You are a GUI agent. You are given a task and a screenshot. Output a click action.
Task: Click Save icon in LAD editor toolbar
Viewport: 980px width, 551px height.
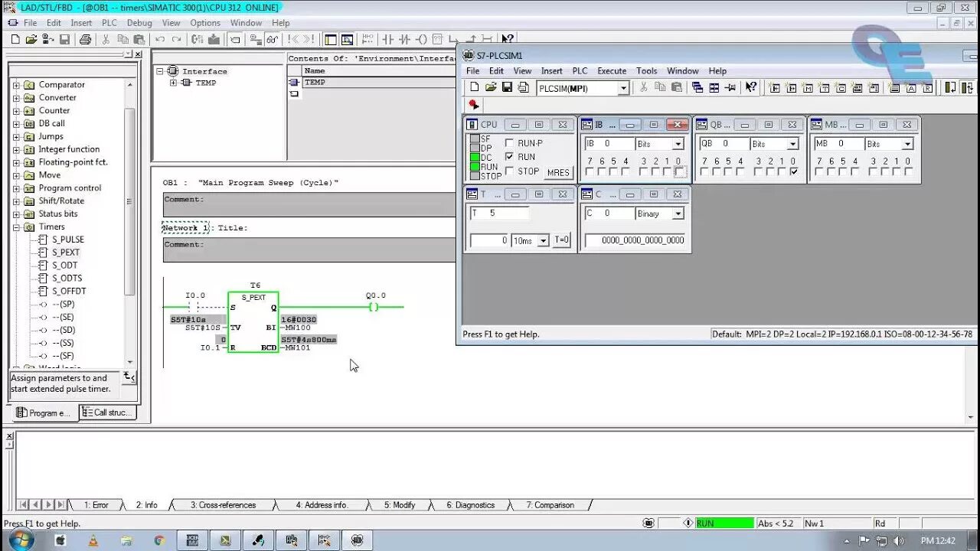64,39
